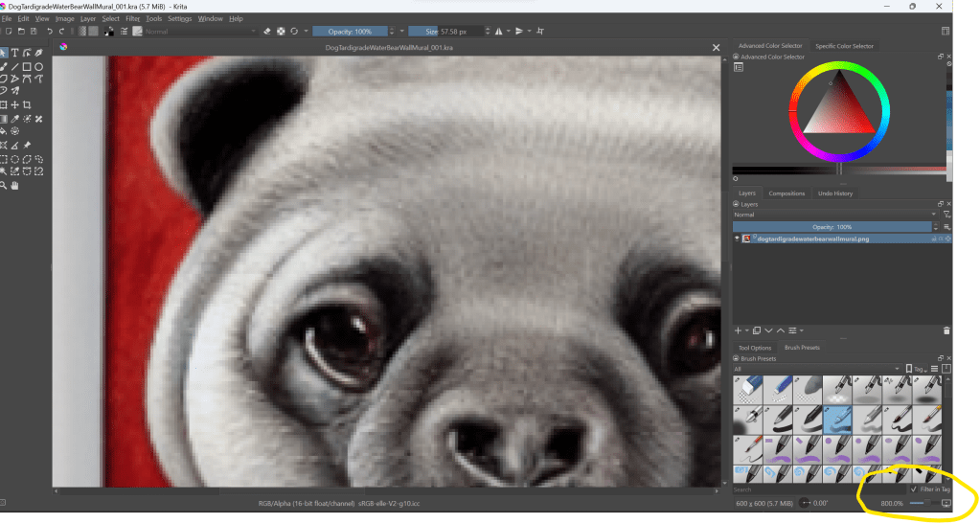Screen dimensions: 980x523
Task: Pick the Zoom magnifier tool
Action: tap(4, 184)
